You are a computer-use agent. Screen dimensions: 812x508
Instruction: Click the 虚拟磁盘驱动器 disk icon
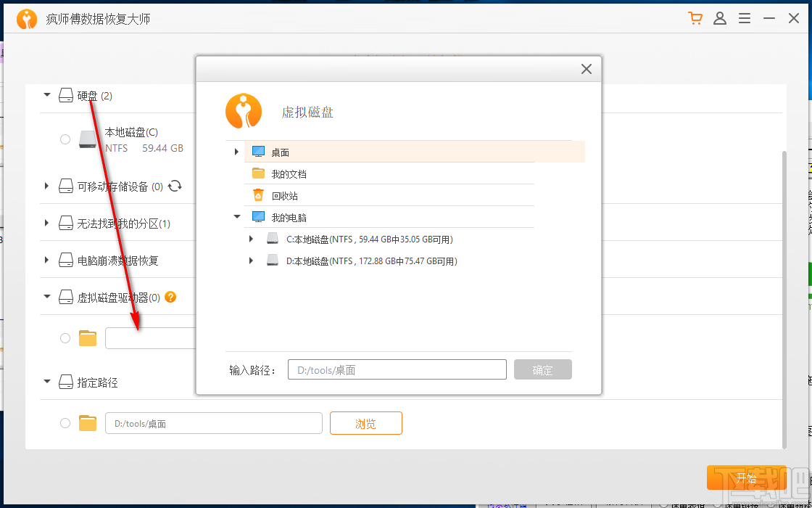tap(66, 297)
